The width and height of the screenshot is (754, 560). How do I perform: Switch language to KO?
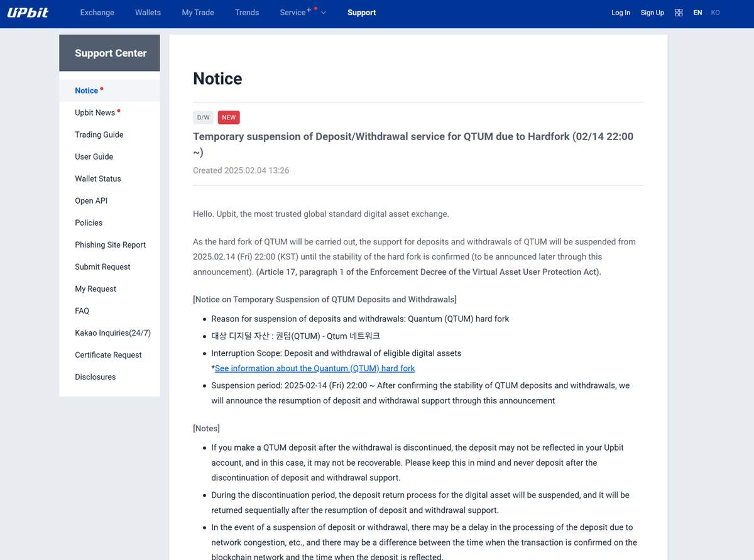click(715, 13)
